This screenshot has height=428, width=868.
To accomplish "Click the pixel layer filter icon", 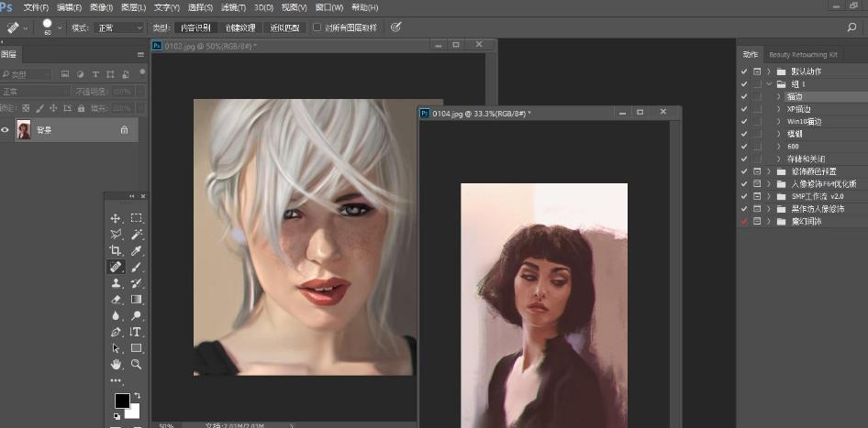I will coord(65,74).
